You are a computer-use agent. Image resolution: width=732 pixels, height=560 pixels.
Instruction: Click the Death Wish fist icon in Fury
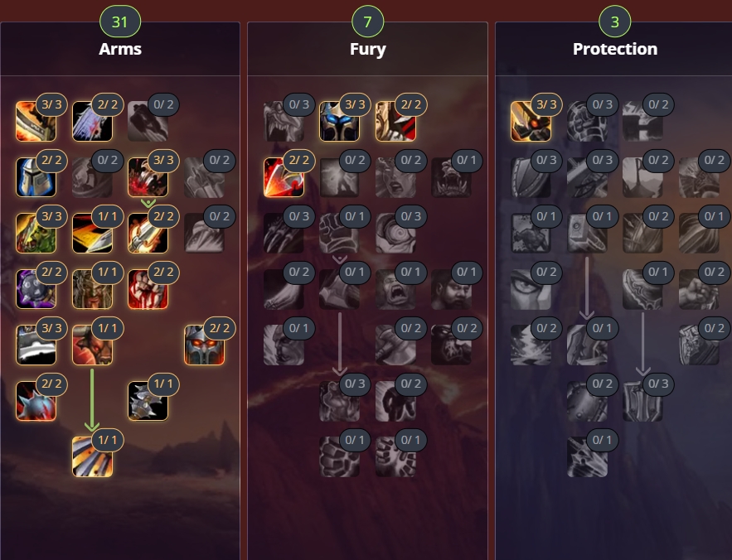(339, 234)
